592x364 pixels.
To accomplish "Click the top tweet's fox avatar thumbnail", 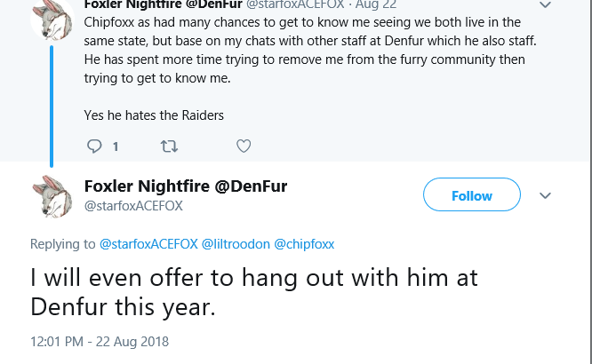I will pos(52,19).
